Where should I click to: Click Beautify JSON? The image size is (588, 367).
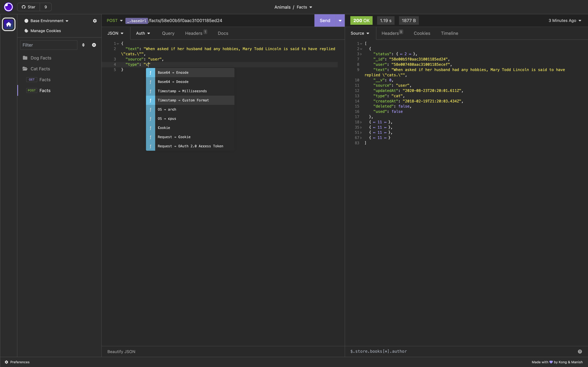[x=121, y=352]
